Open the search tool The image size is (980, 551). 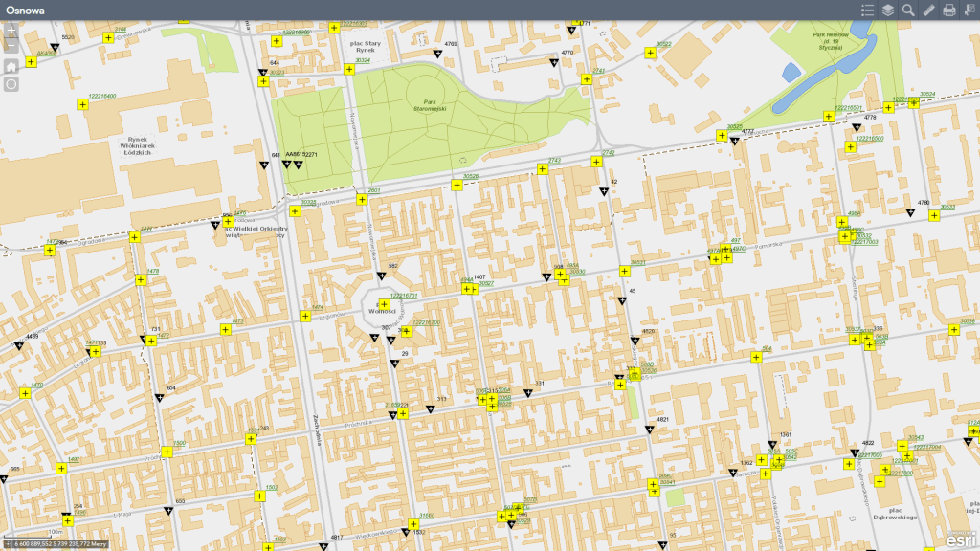click(908, 11)
